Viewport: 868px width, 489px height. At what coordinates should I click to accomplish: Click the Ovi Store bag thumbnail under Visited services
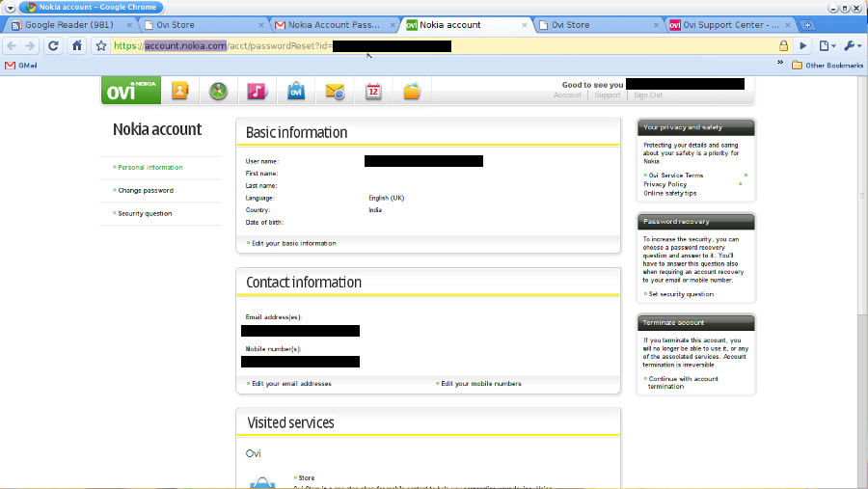coord(262,482)
